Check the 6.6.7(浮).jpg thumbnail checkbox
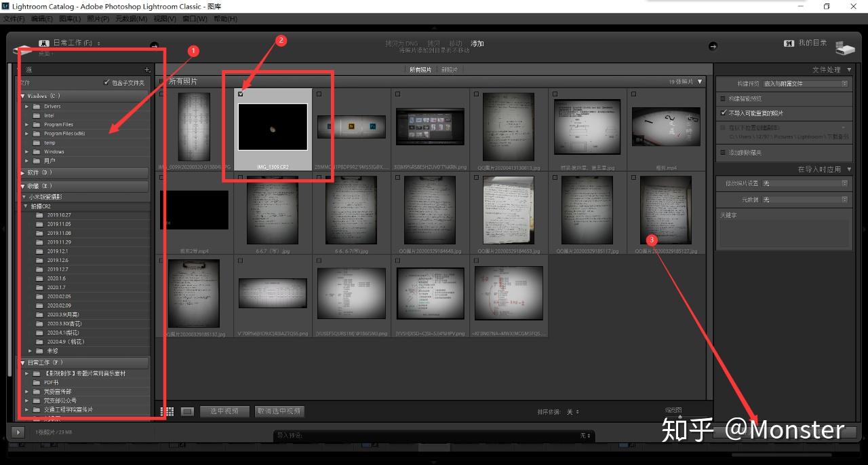868x465 pixels. click(241, 179)
